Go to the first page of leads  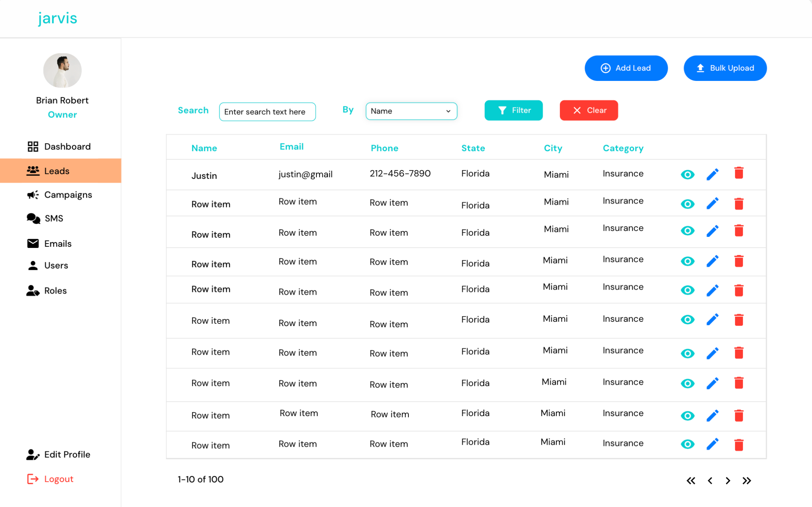click(691, 481)
